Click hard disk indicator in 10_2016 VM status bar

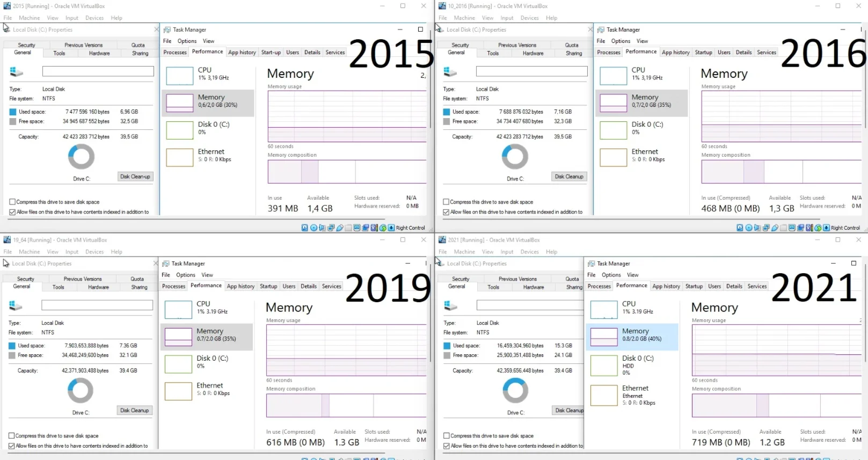pos(740,228)
